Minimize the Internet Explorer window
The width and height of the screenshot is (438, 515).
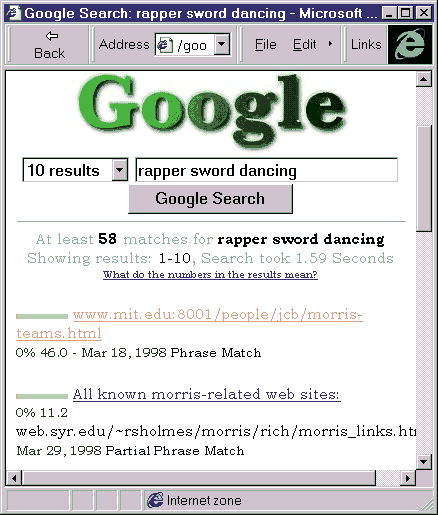pyautogui.click(x=389, y=13)
